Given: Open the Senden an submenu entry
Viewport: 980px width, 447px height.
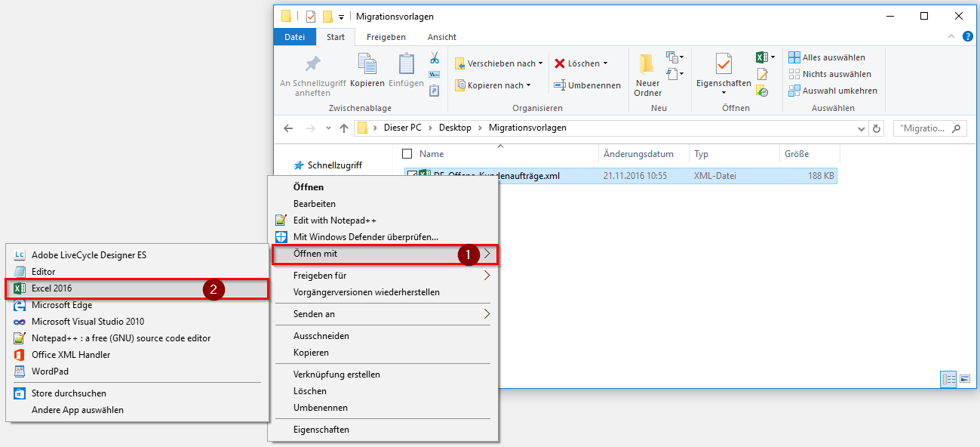Looking at the screenshot, I should click(x=384, y=314).
